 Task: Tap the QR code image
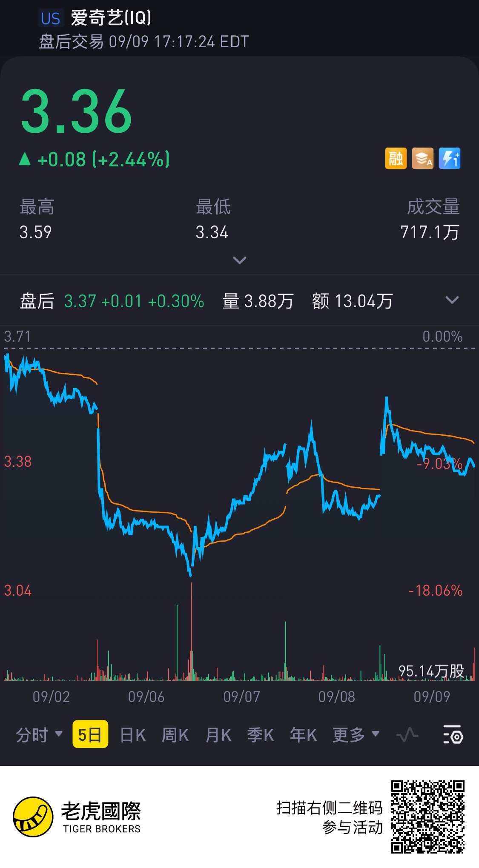[x=428, y=817]
